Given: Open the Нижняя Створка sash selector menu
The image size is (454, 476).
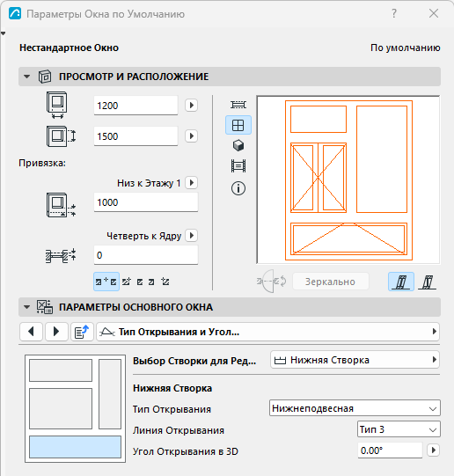Looking at the screenshot, I should (355, 360).
